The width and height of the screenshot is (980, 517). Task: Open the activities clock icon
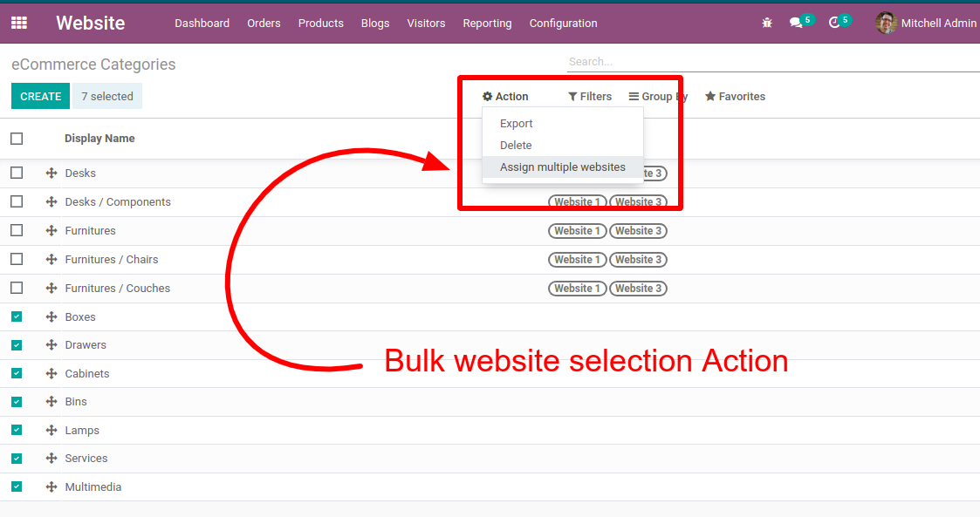click(x=834, y=23)
